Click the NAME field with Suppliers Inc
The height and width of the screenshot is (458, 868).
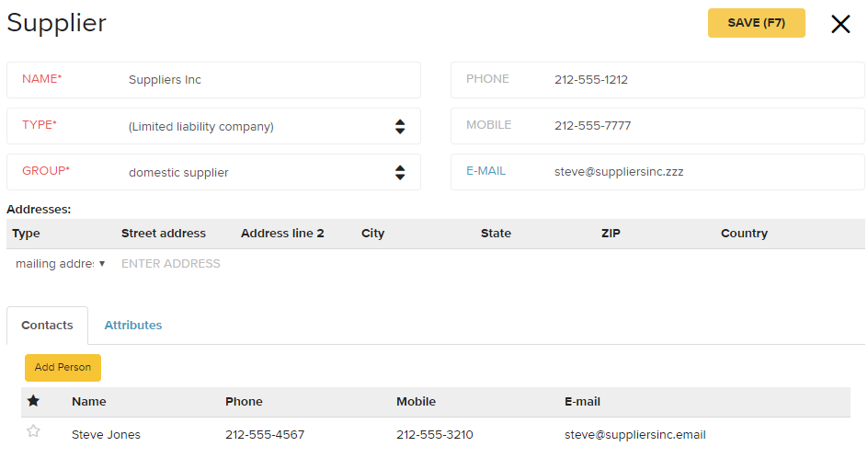click(x=213, y=80)
